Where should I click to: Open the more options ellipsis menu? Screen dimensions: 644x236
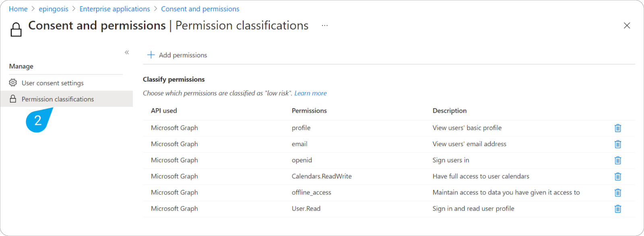(324, 25)
